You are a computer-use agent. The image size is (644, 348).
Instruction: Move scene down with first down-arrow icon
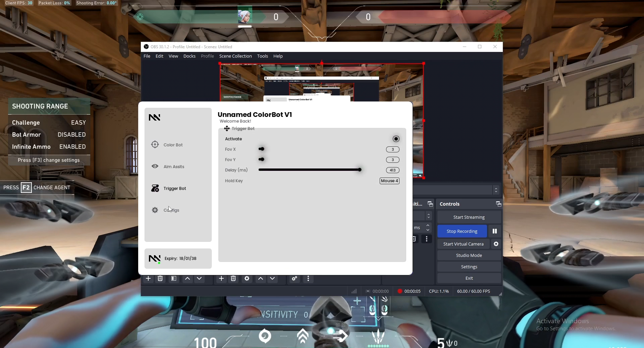pyautogui.click(x=199, y=278)
